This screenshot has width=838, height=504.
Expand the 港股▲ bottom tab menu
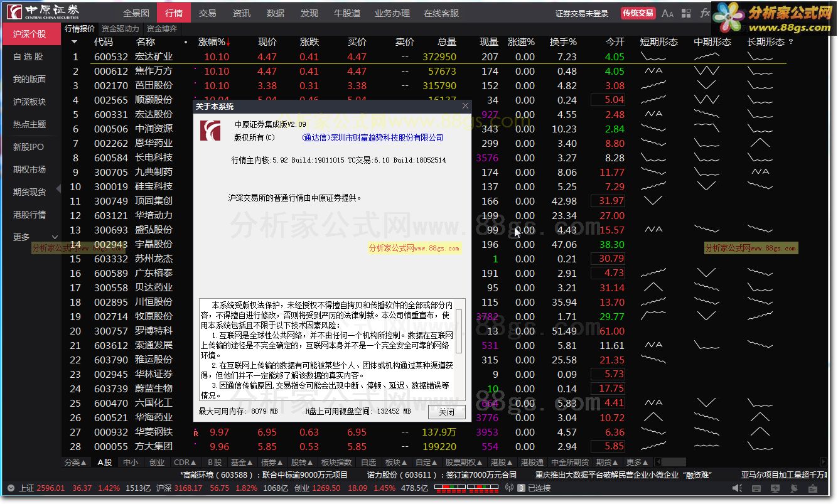click(x=502, y=463)
